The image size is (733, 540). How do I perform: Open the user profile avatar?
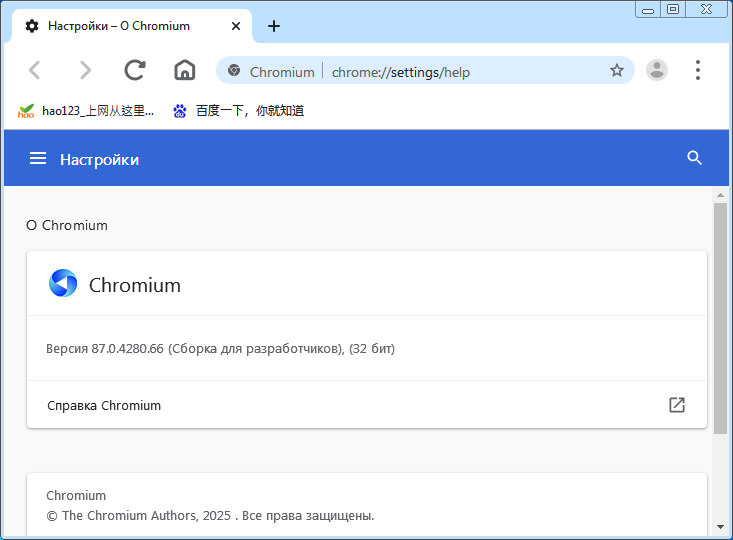[657, 71]
